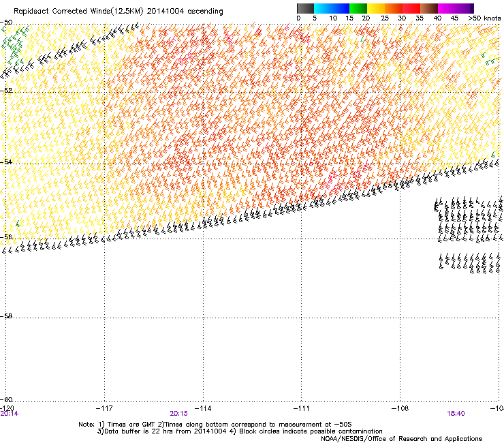
Task: Click the note 'Times are GMT'
Action: (x=131, y=425)
